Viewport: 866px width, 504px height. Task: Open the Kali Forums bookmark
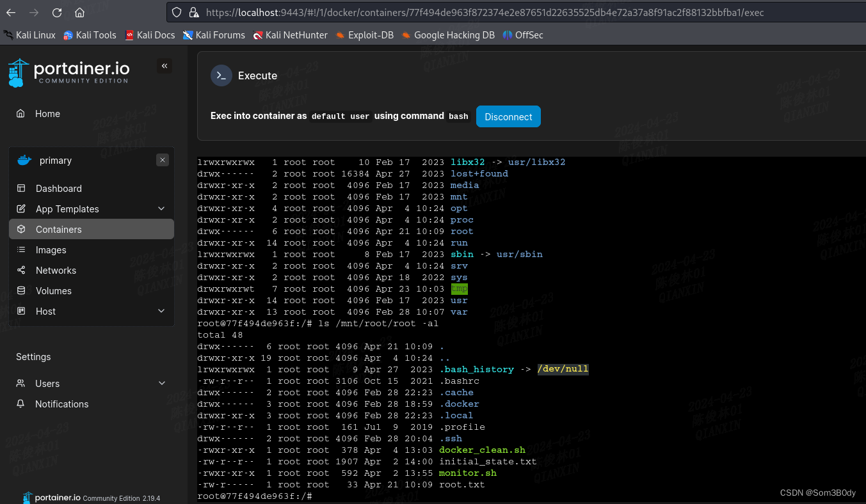click(x=214, y=35)
